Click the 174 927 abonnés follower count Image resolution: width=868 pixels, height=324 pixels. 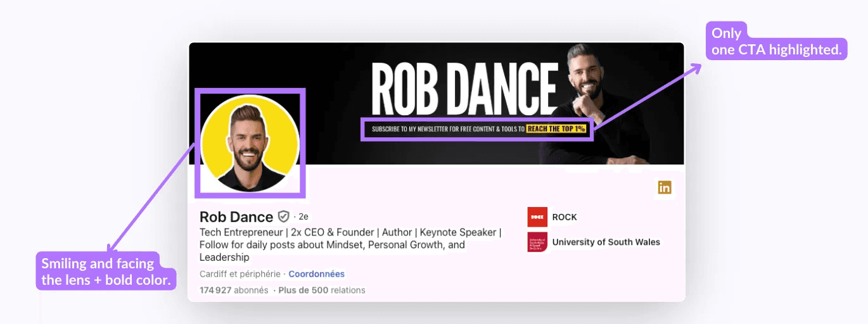[234, 290]
